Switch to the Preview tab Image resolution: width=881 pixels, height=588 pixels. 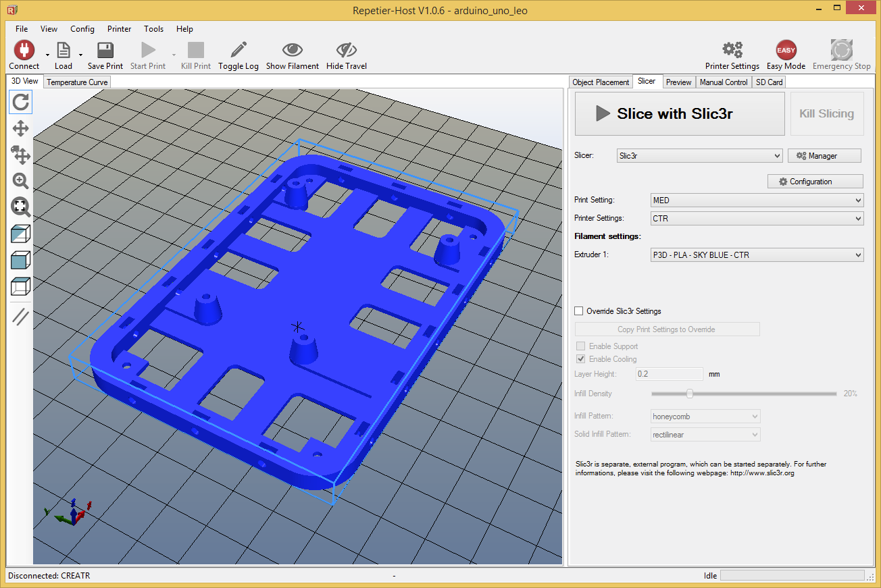coord(678,81)
